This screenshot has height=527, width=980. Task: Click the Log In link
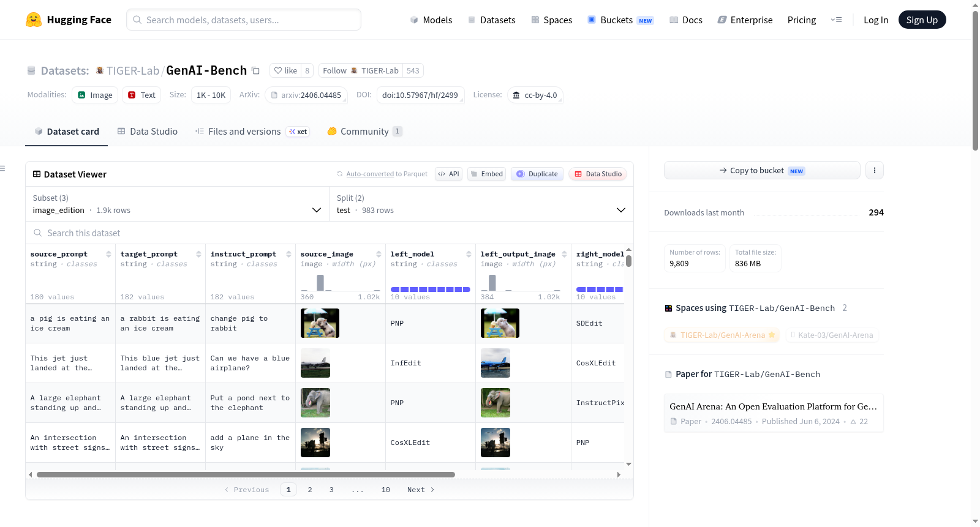tap(876, 20)
